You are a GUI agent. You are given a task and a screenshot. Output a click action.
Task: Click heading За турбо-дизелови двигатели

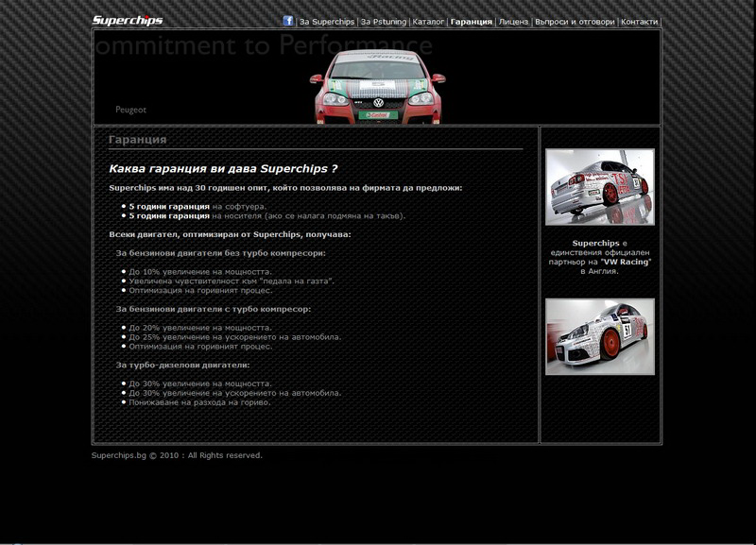pos(182,365)
